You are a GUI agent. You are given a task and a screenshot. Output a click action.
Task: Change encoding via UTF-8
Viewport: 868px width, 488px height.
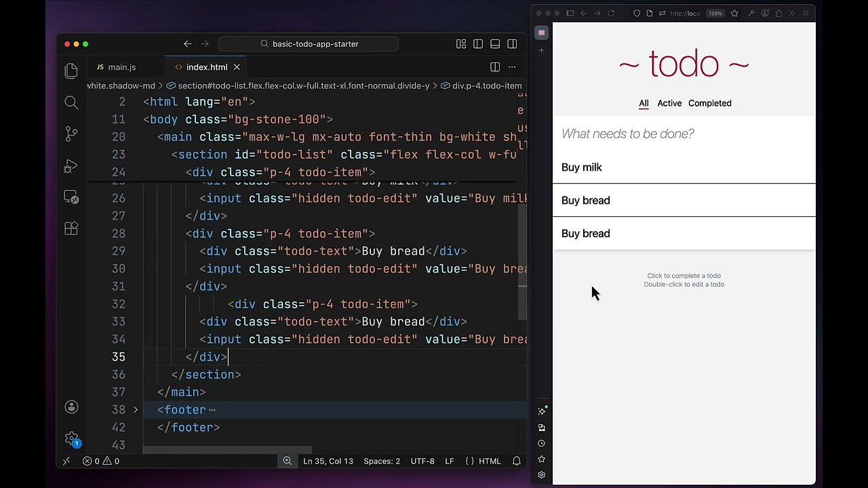click(x=422, y=461)
